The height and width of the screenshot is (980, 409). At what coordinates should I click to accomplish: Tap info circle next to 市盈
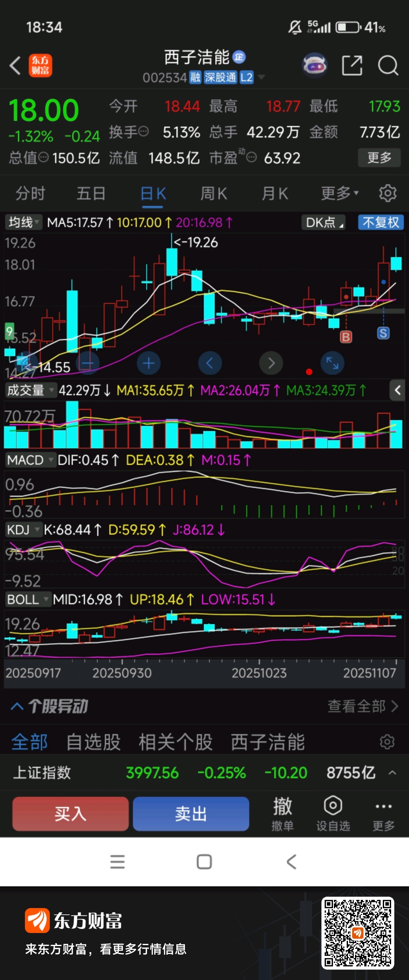251,157
